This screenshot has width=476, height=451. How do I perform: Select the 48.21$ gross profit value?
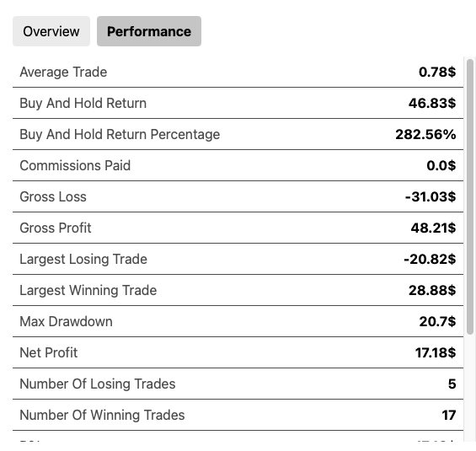coord(433,228)
